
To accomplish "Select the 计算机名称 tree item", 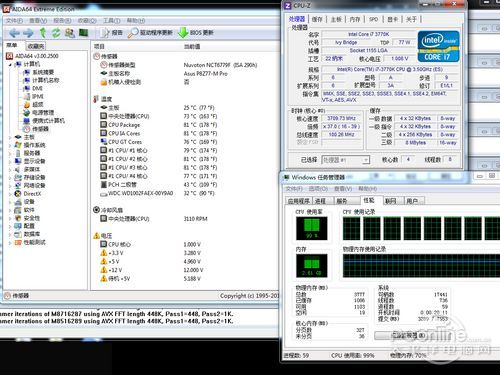I will coord(41,80).
